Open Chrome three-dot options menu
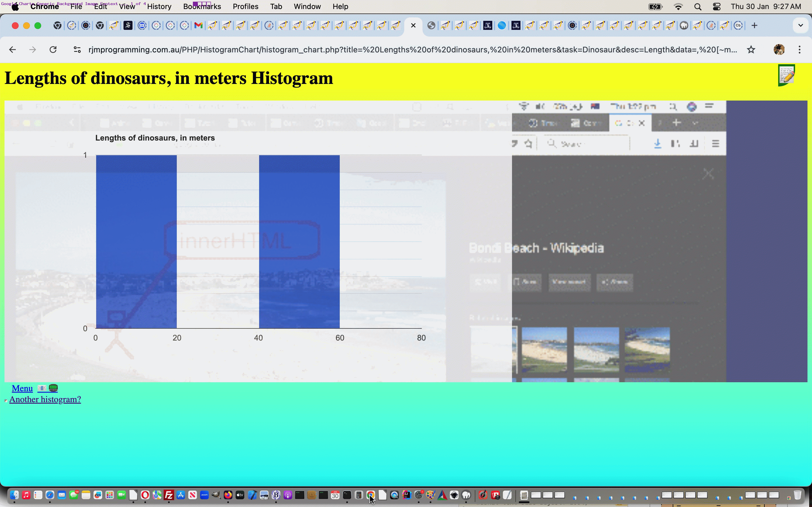Screen dimensions: 812x507 coord(800,50)
